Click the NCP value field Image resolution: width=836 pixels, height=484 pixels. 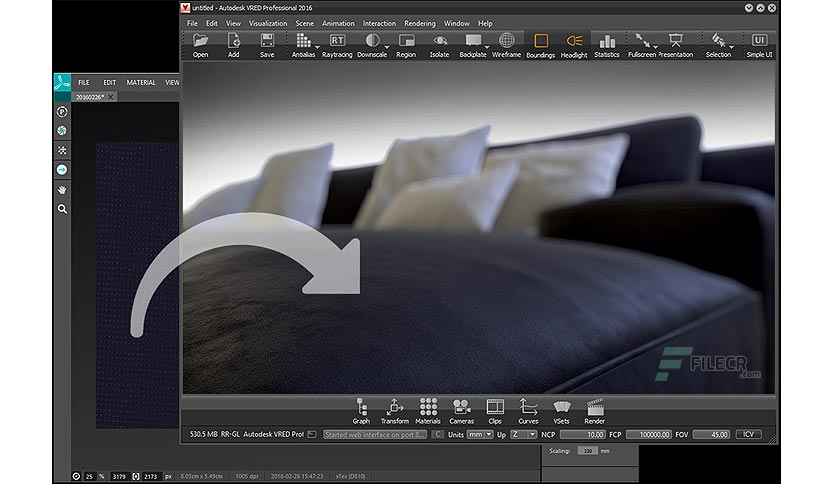(x=582, y=434)
